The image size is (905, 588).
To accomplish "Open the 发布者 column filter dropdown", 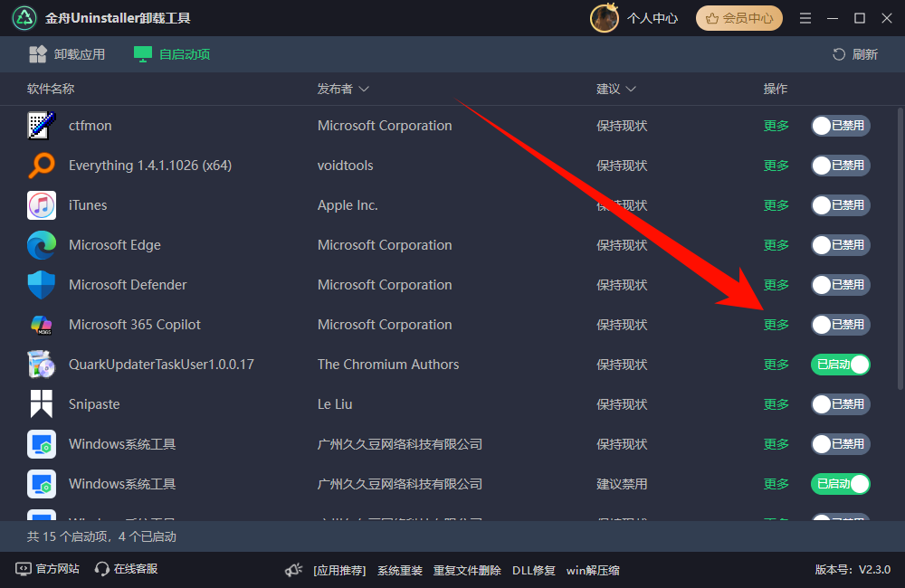I will pos(365,89).
